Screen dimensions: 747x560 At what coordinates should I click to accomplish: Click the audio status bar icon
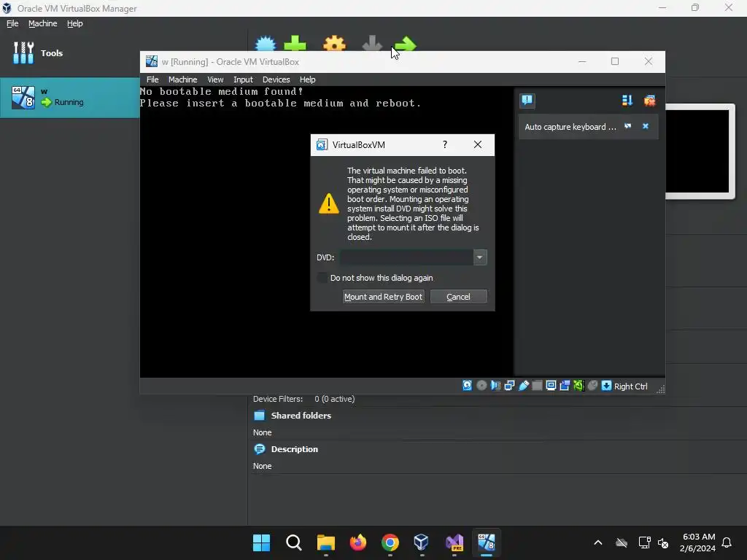click(495, 386)
